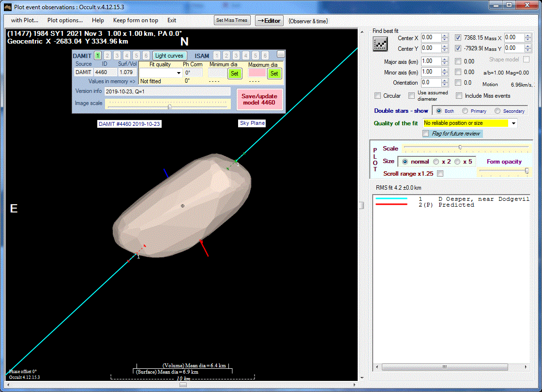Set the Maximum dia value
The height and width of the screenshot is (392, 542).
click(x=274, y=73)
